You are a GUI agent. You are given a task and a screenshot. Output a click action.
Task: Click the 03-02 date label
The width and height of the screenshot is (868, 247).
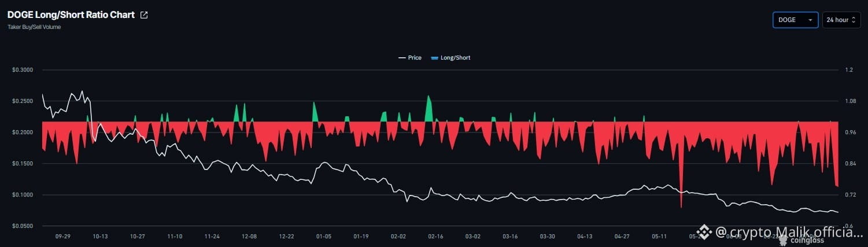[x=473, y=237]
